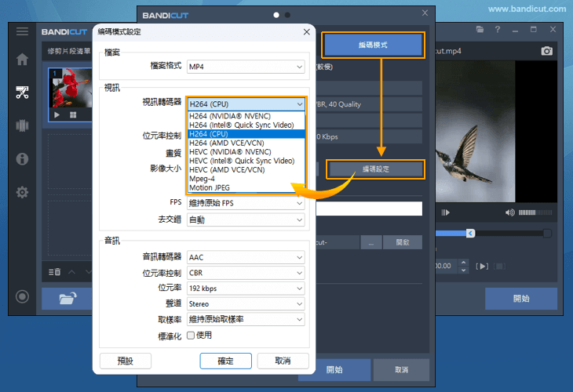The height and width of the screenshot is (392, 573).
Task: Open the 去交錯 自動 dropdown
Action: pos(246,220)
